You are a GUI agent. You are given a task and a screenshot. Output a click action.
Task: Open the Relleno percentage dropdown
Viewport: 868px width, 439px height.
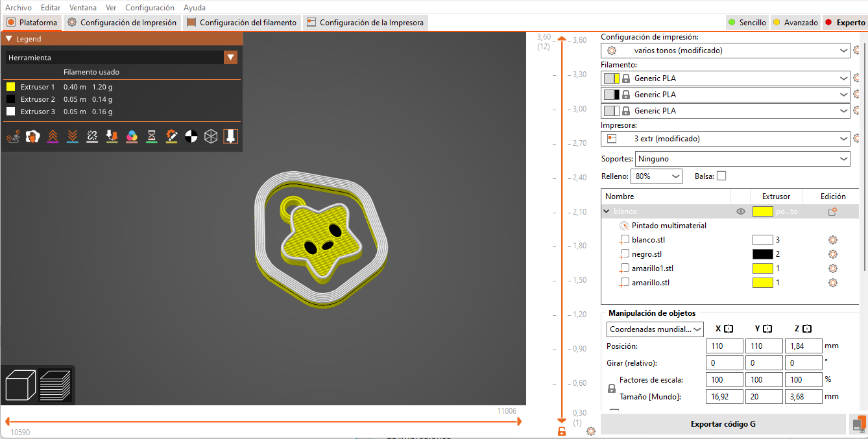point(657,176)
